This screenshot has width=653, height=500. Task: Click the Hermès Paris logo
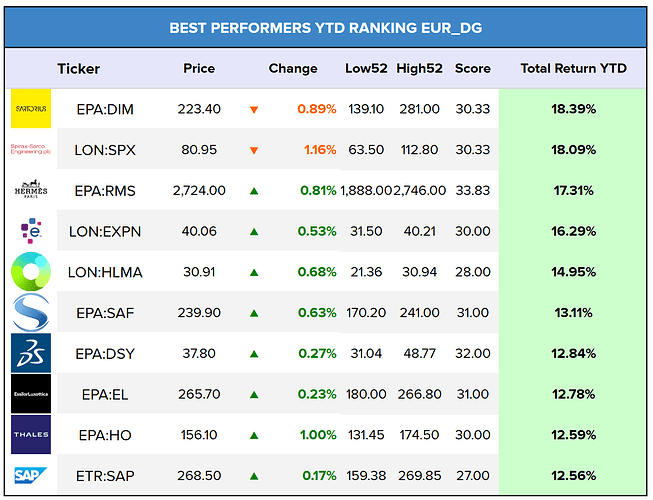(x=31, y=190)
